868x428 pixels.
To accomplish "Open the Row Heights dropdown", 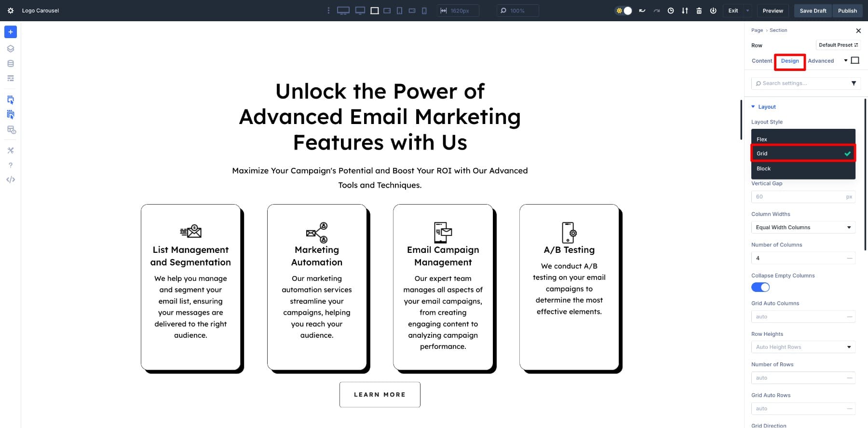I will (x=803, y=347).
